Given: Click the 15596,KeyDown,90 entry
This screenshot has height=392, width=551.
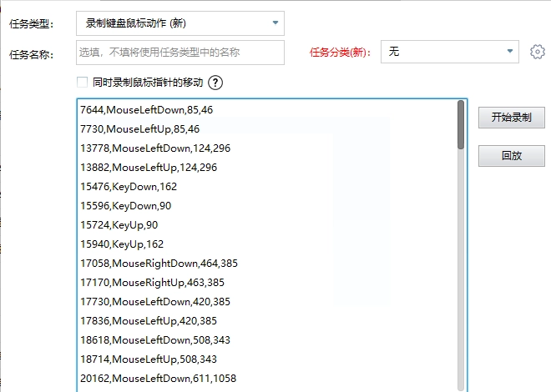Looking at the screenshot, I should point(125,206).
